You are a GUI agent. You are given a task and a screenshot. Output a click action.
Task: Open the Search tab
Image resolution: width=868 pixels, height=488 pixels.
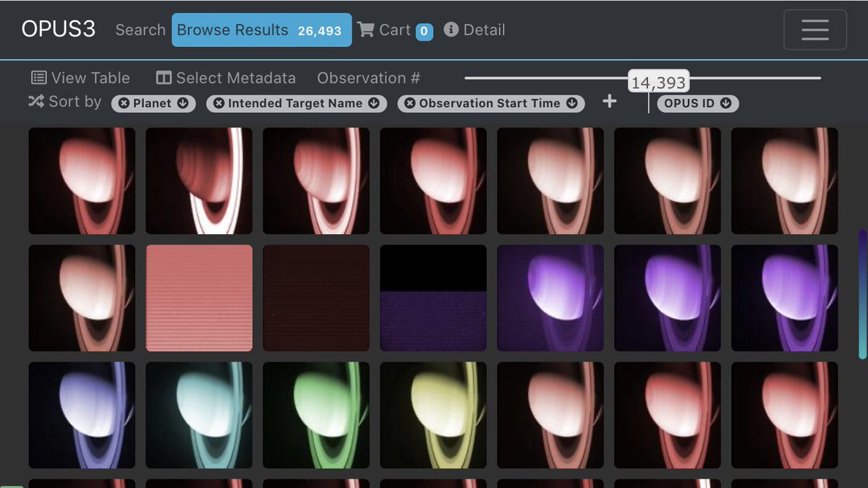pos(140,30)
